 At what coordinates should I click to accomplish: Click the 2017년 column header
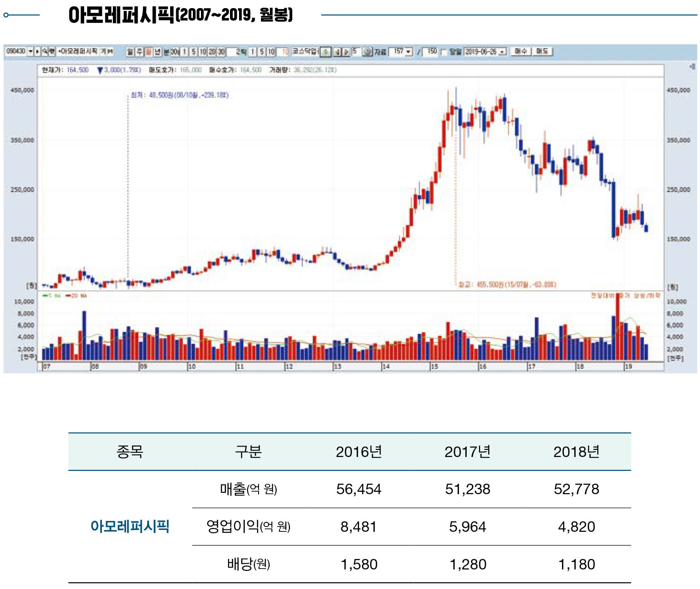point(468,452)
